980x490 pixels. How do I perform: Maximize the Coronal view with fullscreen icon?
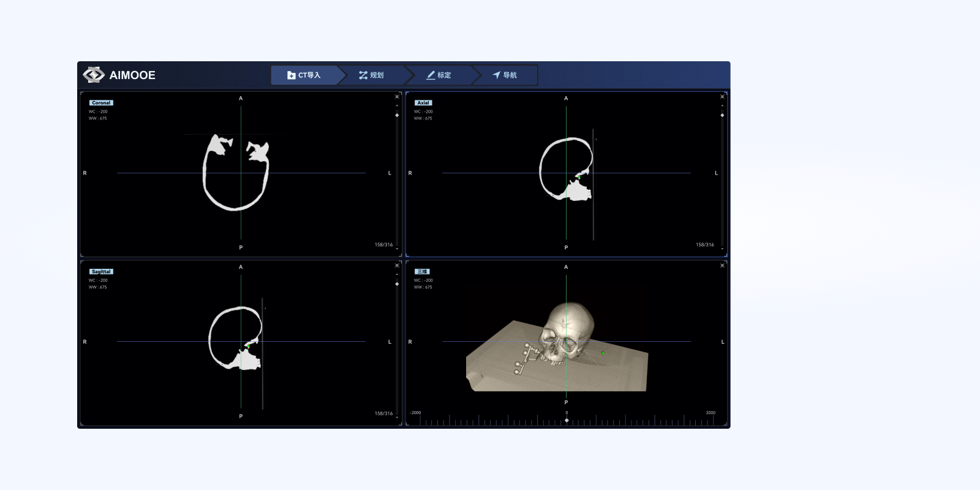click(397, 97)
